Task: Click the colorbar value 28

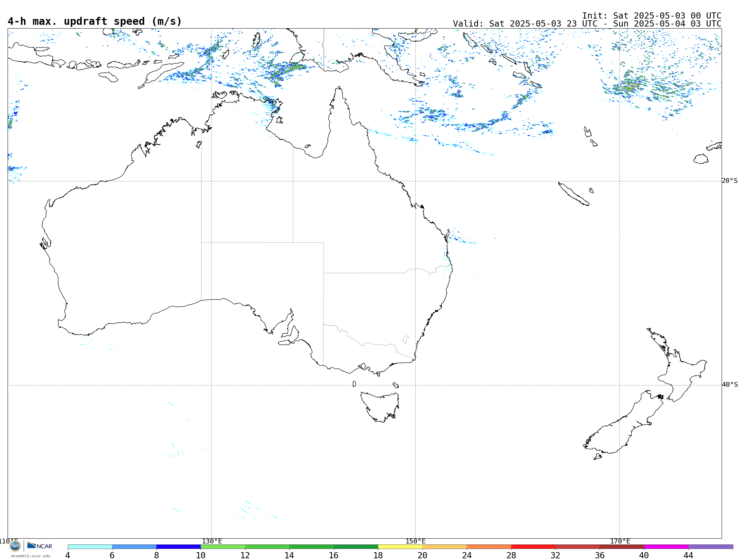Action: pyautogui.click(x=511, y=555)
